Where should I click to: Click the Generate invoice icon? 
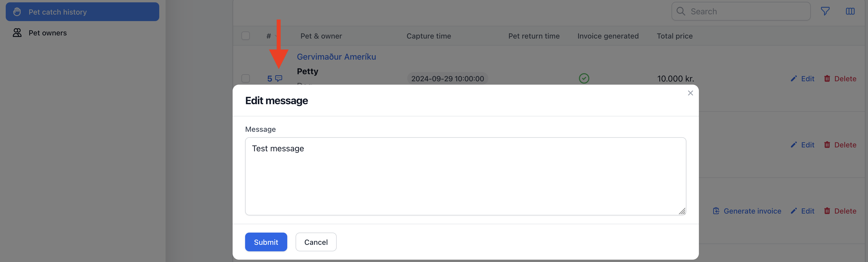(x=716, y=211)
